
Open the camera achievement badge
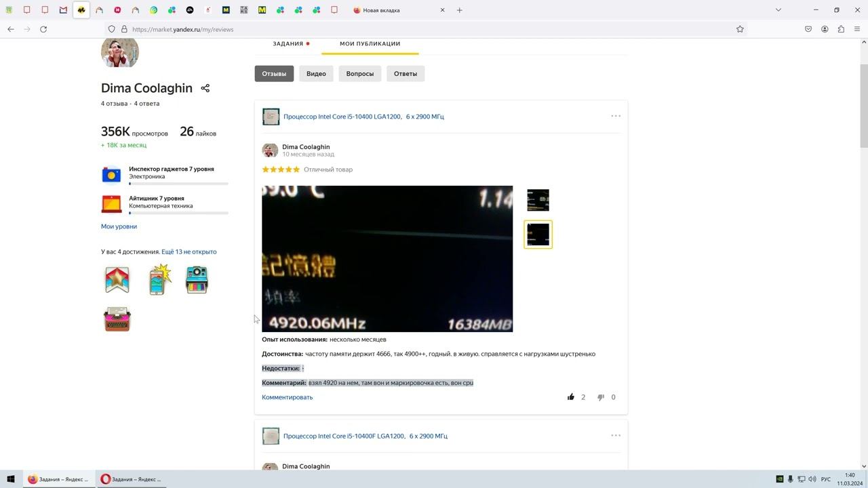(x=197, y=279)
